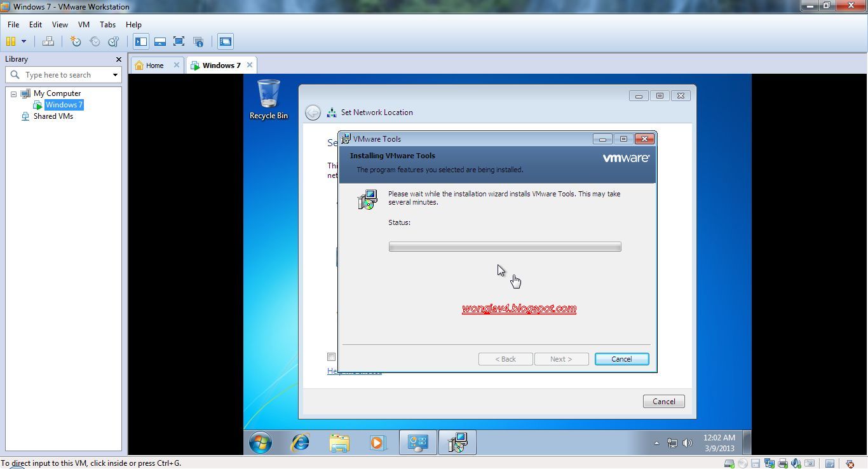The image size is (868, 469).
Task: Click the guest volume speaker icon
Action: 687,443
